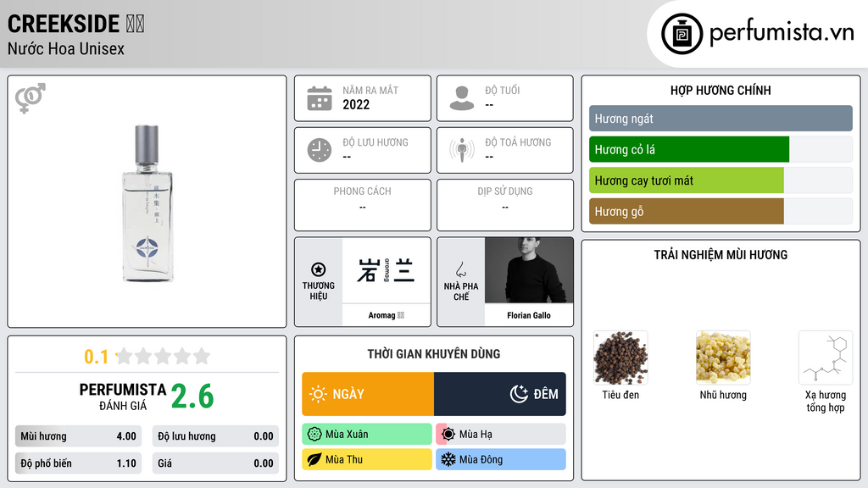Click the Giá 0.00 score row
This screenshot has height=488, width=868.
click(215, 463)
